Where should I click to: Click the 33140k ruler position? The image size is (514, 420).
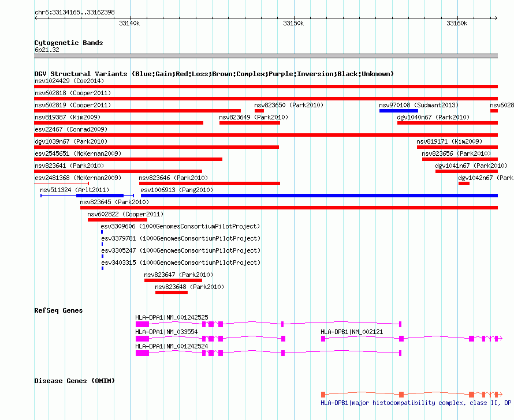click(x=129, y=23)
